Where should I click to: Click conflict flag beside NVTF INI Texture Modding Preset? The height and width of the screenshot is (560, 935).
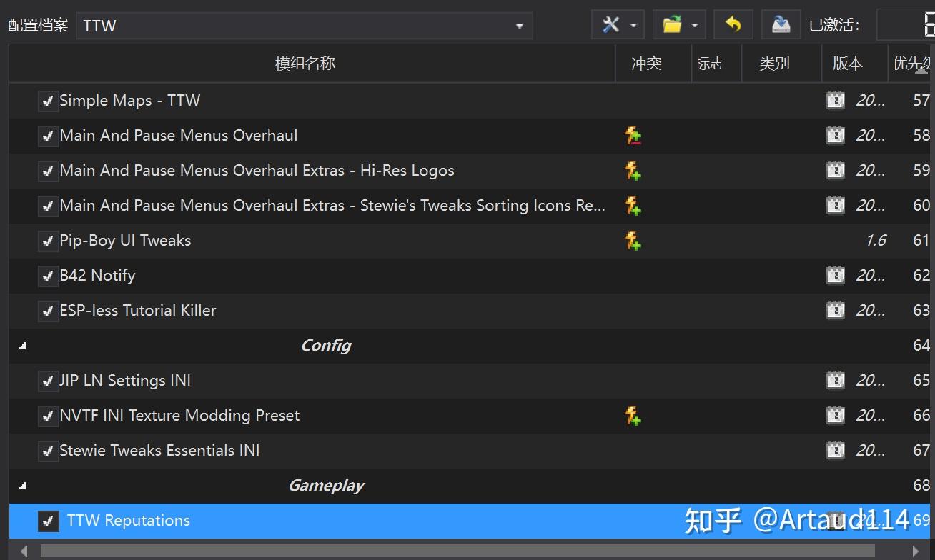[632, 415]
